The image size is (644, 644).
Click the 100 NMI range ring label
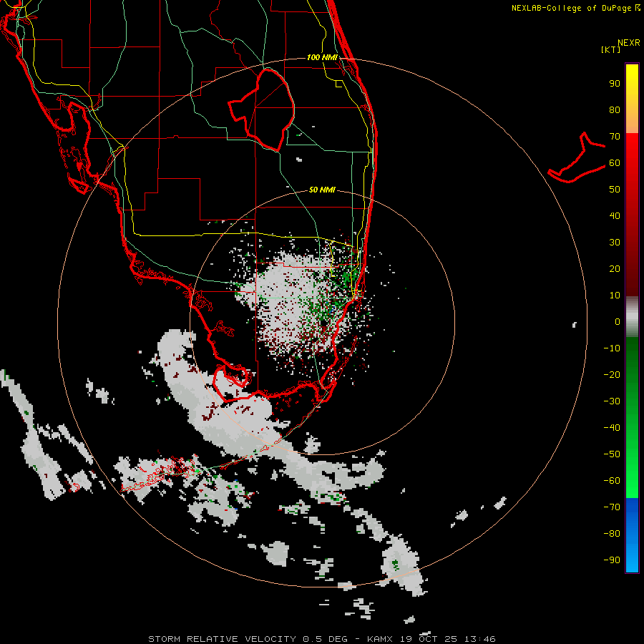point(322,57)
